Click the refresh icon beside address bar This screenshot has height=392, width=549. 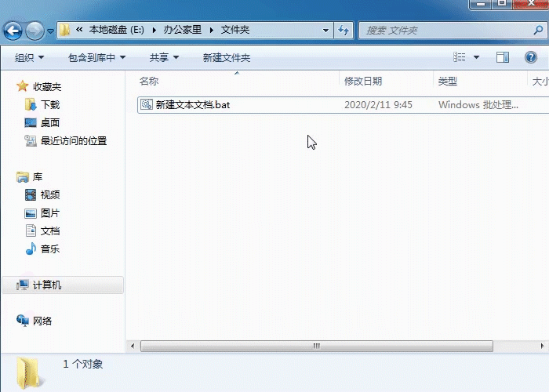[344, 31]
